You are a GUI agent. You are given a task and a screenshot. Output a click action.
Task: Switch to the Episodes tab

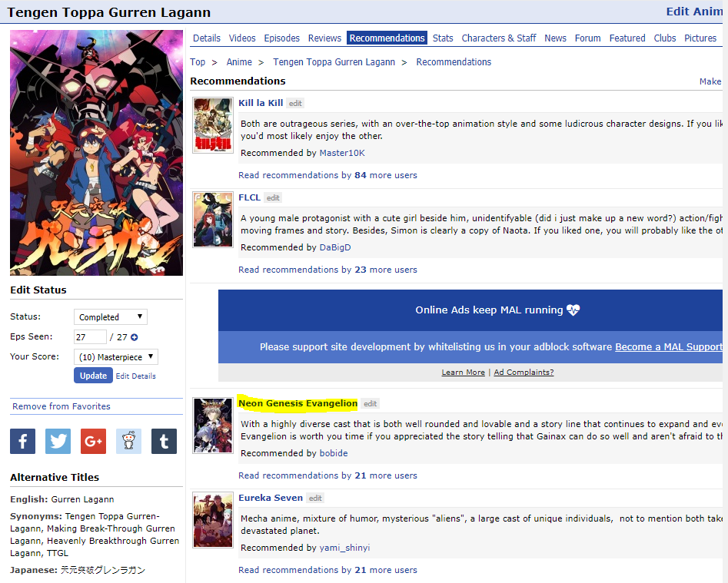click(282, 38)
